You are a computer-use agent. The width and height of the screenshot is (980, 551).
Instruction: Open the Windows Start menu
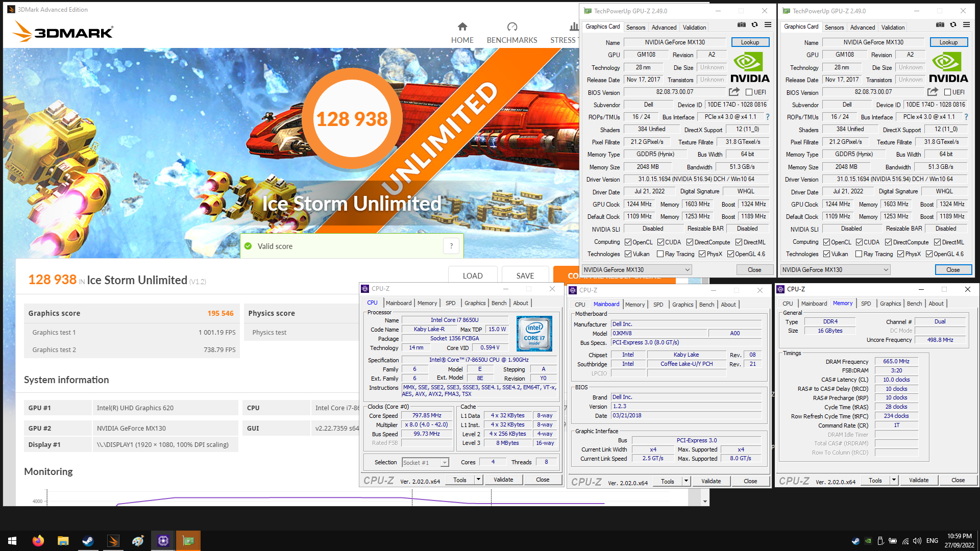[12, 541]
